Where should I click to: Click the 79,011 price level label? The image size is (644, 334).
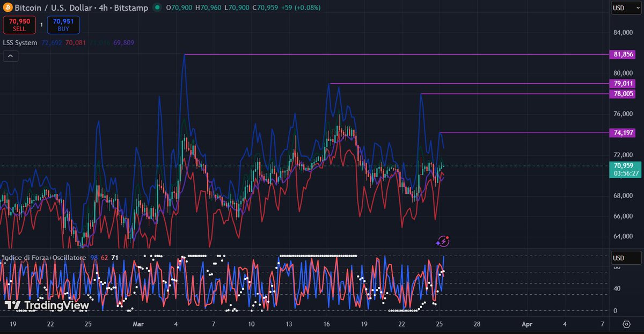623,83
